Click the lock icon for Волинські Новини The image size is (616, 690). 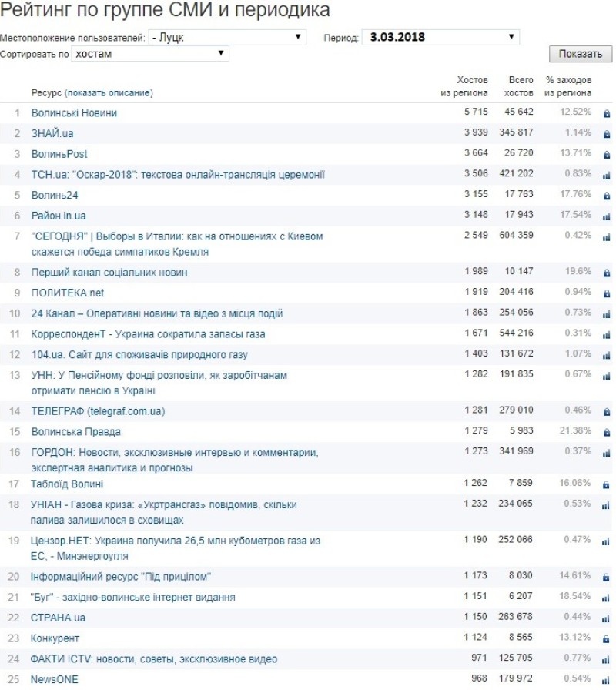coord(607,113)
